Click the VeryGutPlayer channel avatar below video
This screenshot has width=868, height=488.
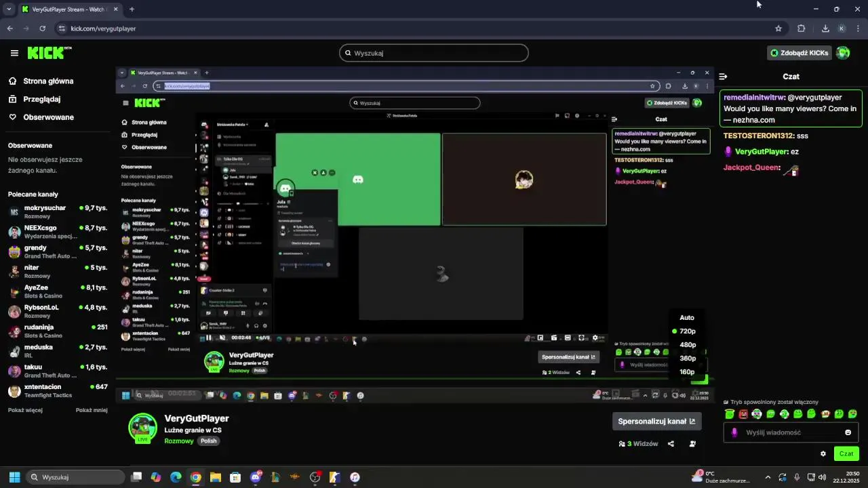pos(142,427)
